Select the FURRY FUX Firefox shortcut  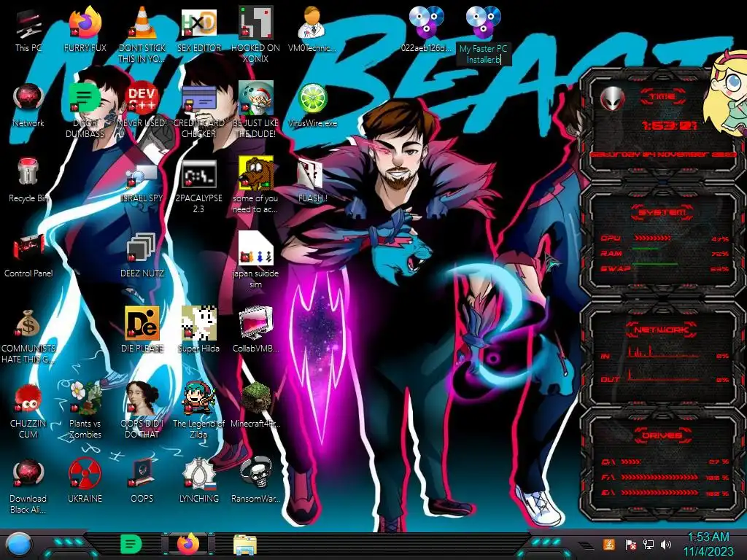coord(85,29)
